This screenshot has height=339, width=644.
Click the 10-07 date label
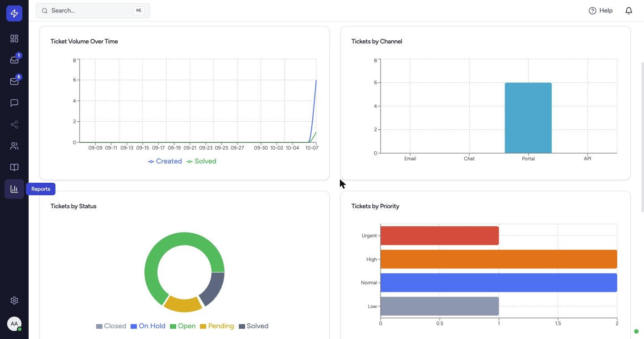coord(312,148)
